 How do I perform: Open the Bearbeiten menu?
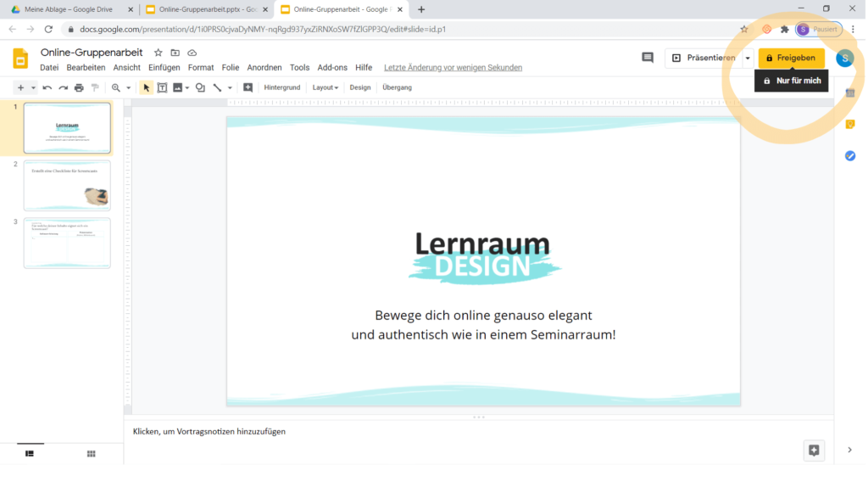86,68
